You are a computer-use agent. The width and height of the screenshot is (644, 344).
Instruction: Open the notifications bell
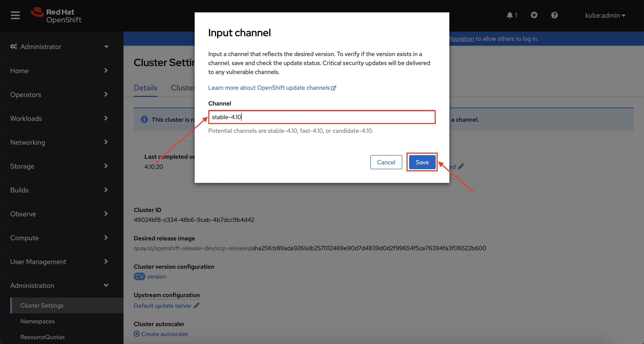[x=510, y=15]
